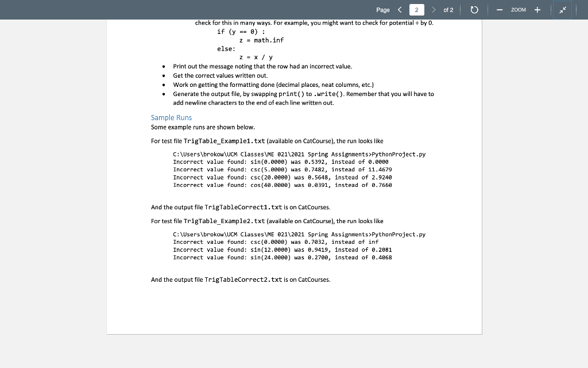Go to the previous page chevron

click(x=400, y=9)
